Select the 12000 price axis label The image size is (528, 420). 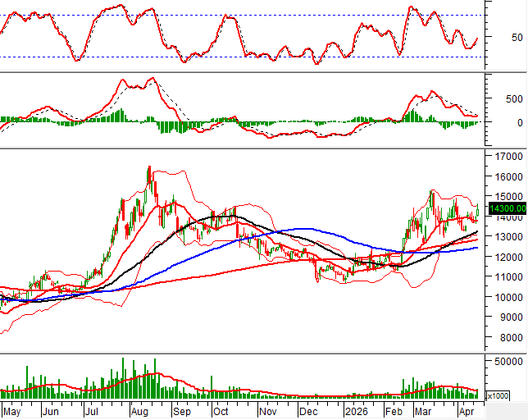[507, 257]
